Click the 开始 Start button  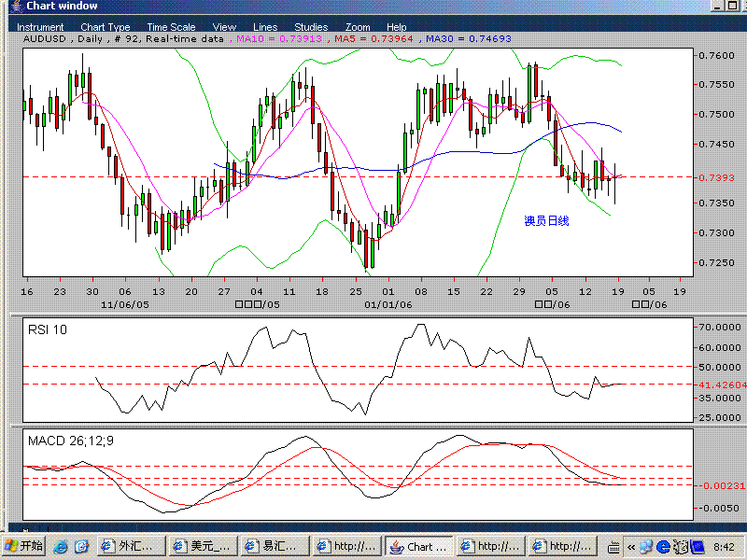[x=24, y=546]
